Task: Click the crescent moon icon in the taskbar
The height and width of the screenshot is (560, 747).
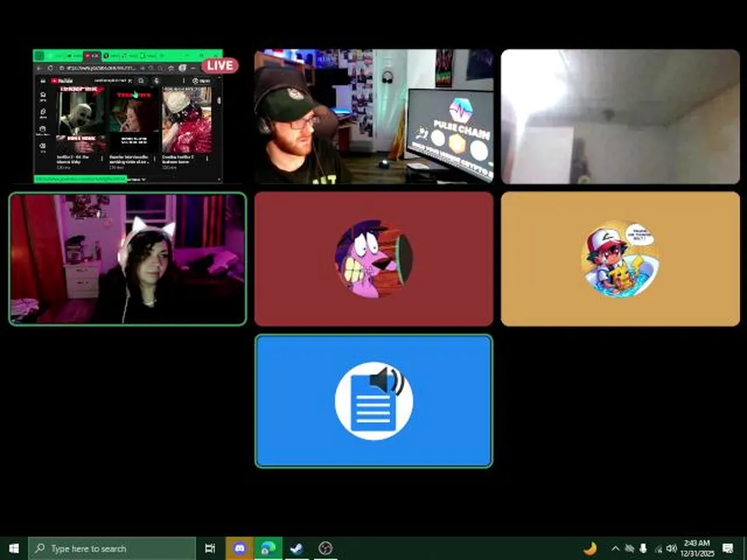Action: 590,548
